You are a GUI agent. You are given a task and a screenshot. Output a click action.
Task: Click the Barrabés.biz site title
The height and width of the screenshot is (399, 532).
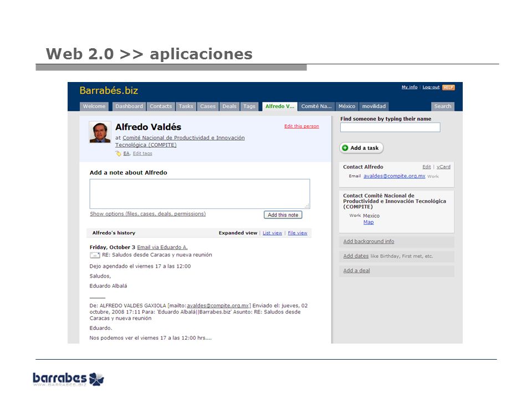point(109,90)
